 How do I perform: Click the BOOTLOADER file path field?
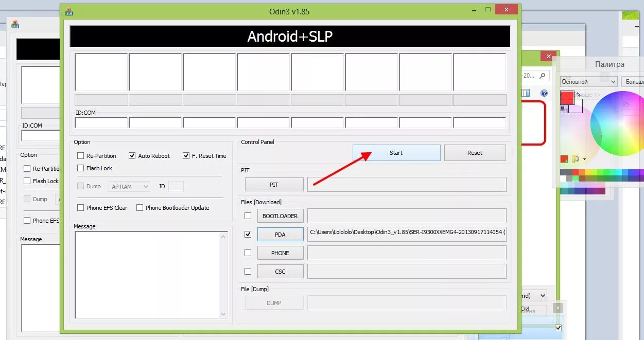pos(407,216)
